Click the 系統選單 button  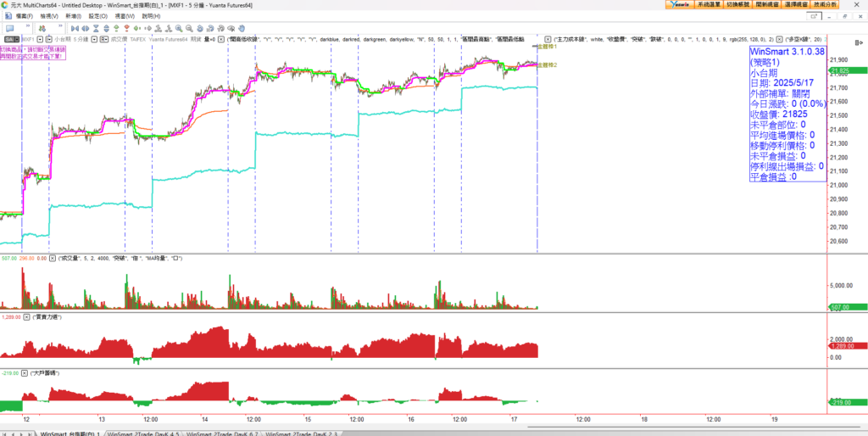[x=707, y=4]
